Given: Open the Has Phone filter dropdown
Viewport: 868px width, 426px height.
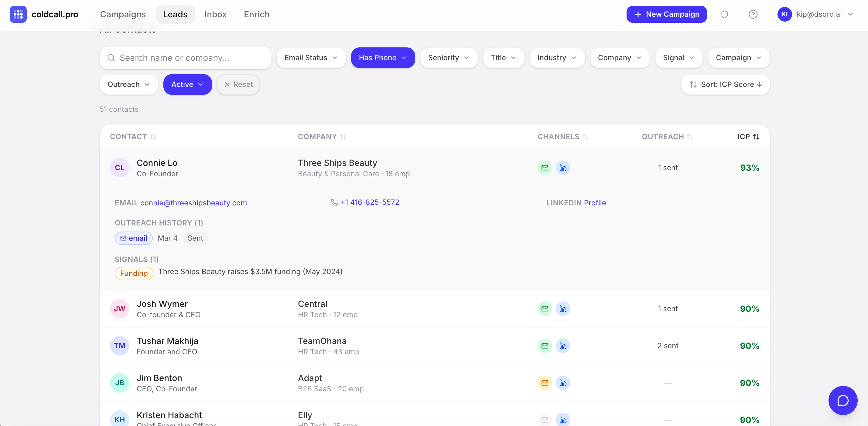Looking at the screenshot, I should tap(382, 58).
